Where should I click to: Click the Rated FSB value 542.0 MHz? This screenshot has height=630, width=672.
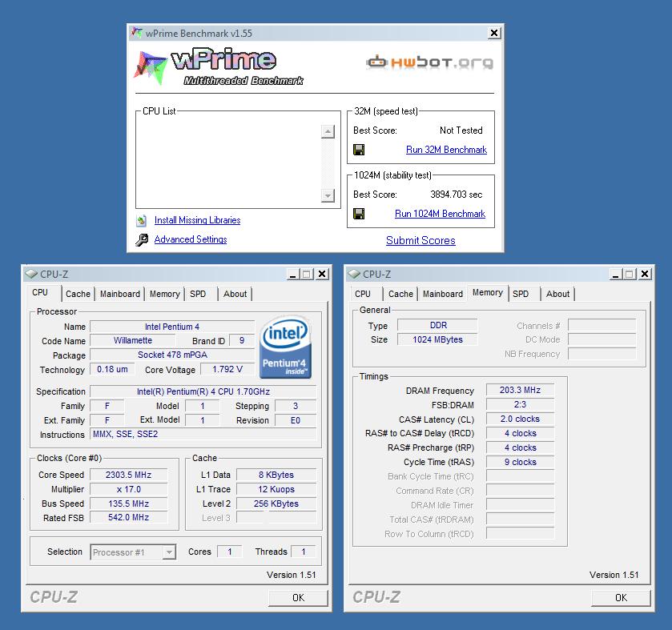coord(129,517)
